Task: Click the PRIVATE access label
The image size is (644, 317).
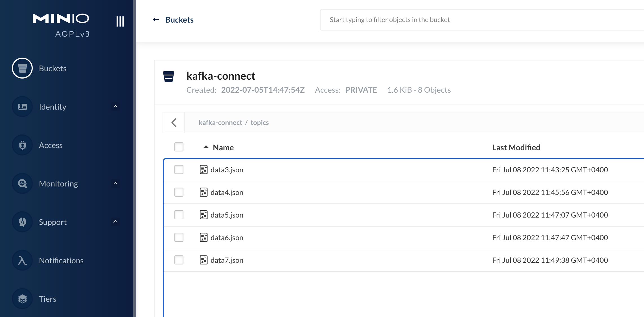Action: pos(361,90)
